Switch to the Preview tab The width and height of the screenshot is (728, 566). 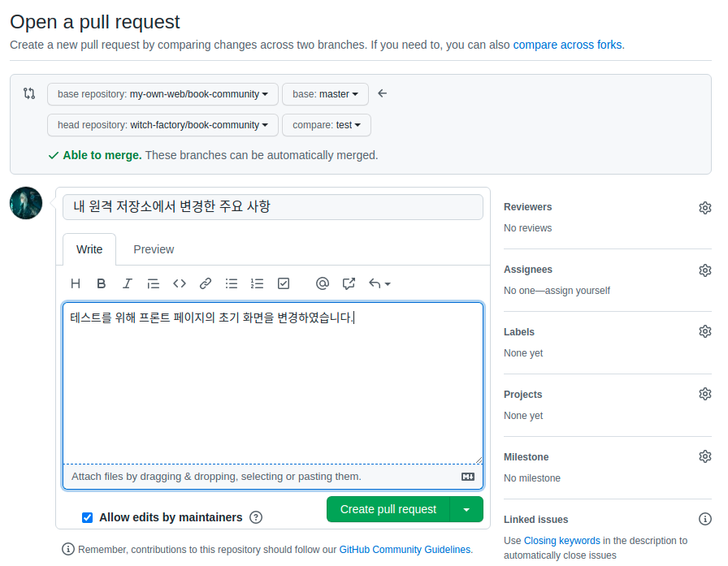154,249
